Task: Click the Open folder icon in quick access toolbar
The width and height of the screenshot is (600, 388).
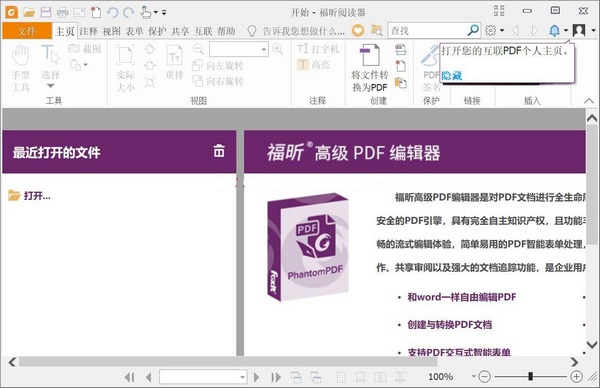Action: [29, 12]
